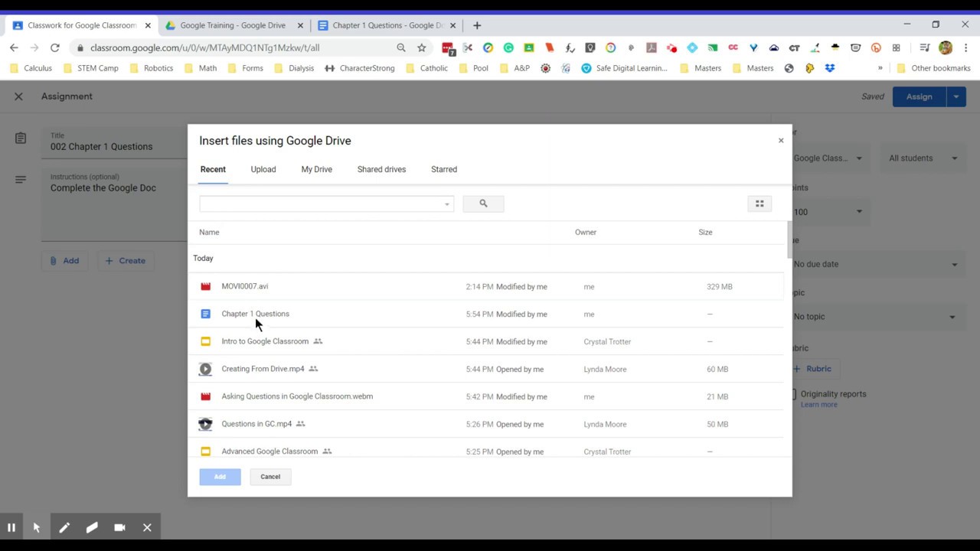Screen dimensions: 980x551
Task: Click the browser reload button
Action: [x=54, y=47]
